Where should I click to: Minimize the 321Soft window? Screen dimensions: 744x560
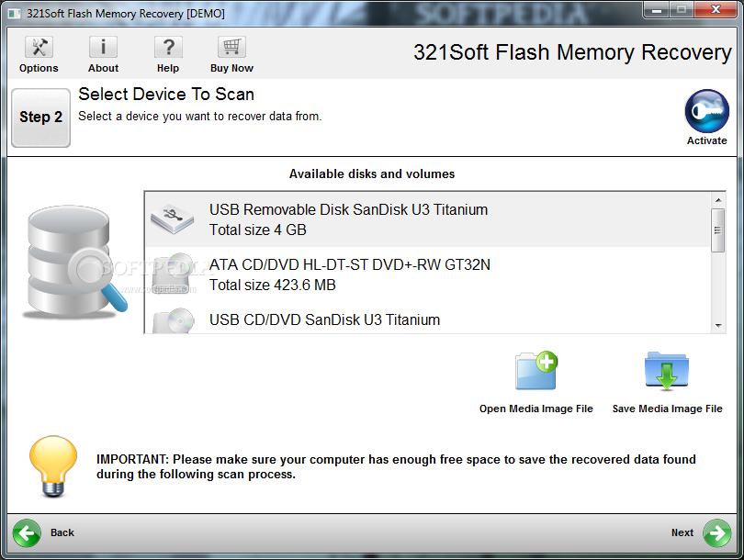tap(657, 9)
